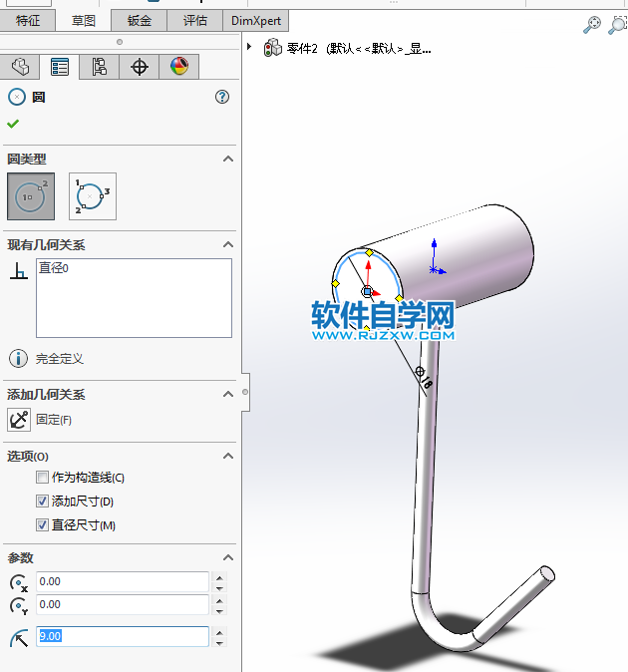The height and width of the screenshot is (672, 628).
Task: Collapse the 参数 parameters section
Action: point(228,557)
